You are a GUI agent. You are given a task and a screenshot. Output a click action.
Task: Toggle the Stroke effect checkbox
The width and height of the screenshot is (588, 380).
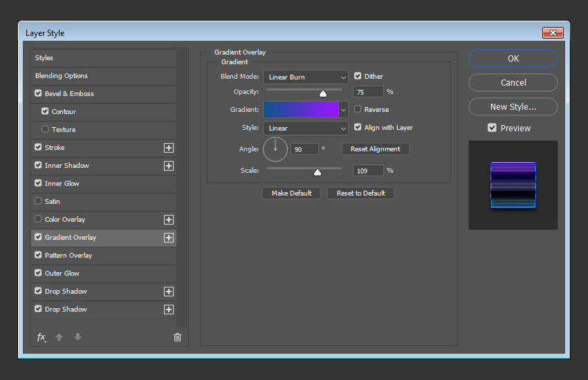pos(38,146)
